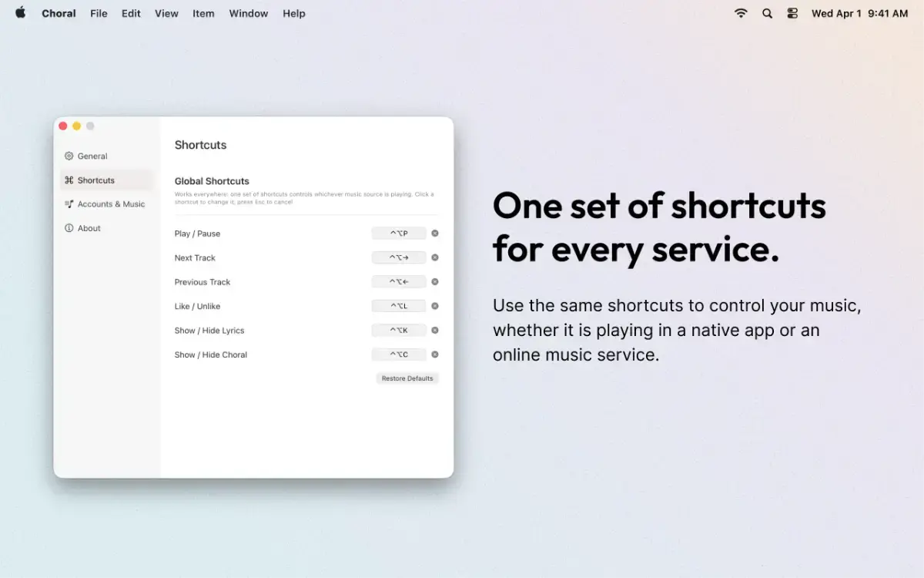Image resolution: width=924 pixels, height=578 pixels.
Task: Open Control Center icon
Action: [x=792, y=13]
